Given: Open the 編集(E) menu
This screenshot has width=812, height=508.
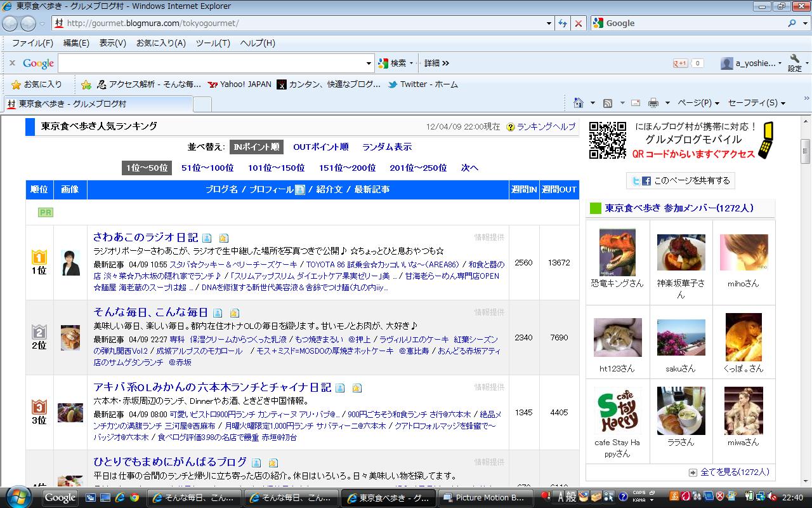Looking at the screenshot, I should tap(76, 43).
